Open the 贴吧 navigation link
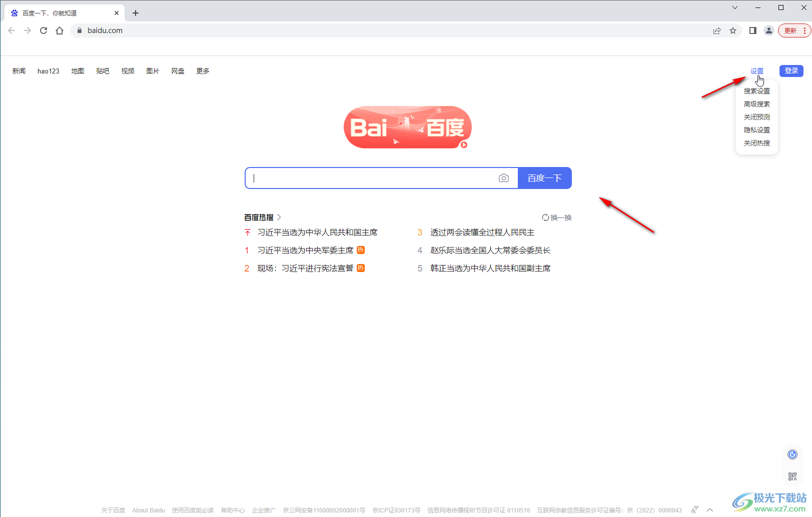 pos(103,71)
